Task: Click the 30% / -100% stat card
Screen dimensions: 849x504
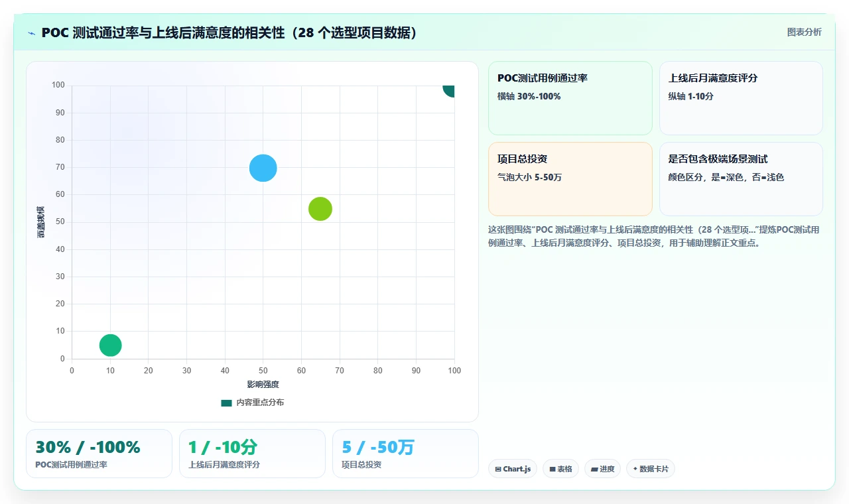Action: tap(99, 454)
